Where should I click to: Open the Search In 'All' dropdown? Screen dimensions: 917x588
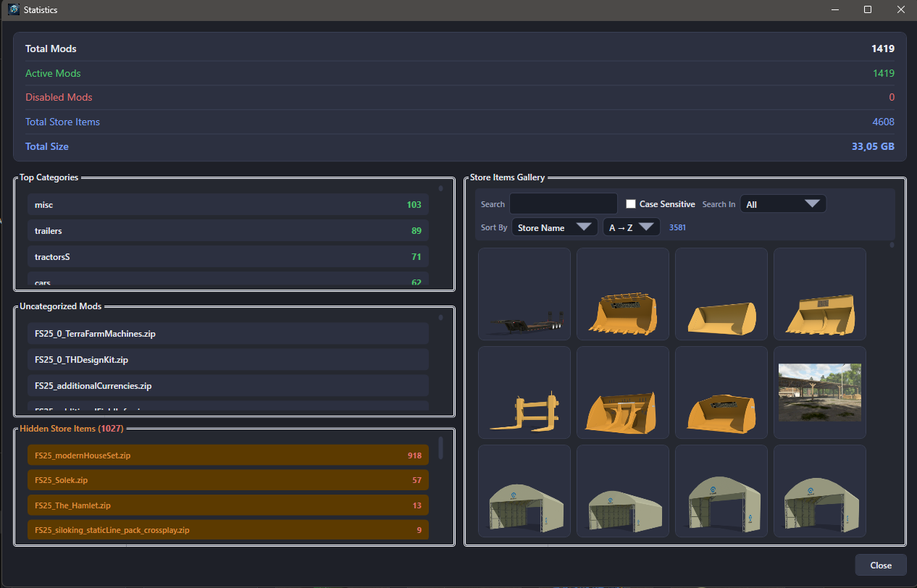pyautogui.click(x=782, y=204)
